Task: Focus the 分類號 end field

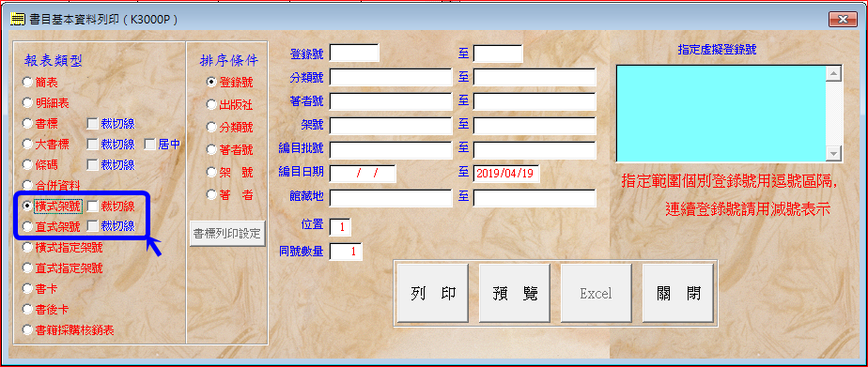Action: (535, 77)
